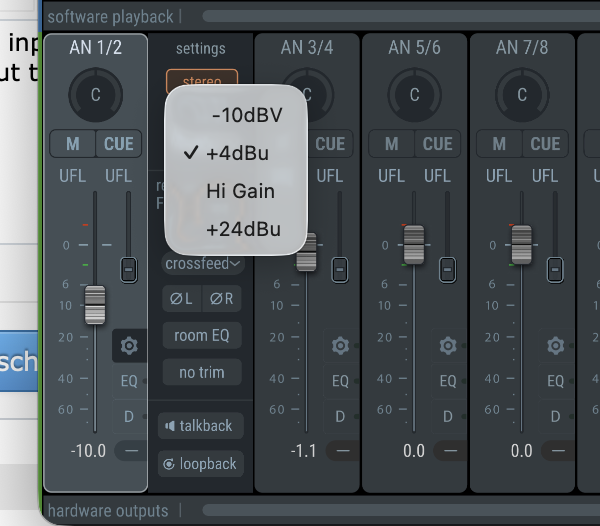Image resolution: width=600 pixels, height=526 pixels.
Task: Click the settings panel header
Action: click(x=201, y=49)
